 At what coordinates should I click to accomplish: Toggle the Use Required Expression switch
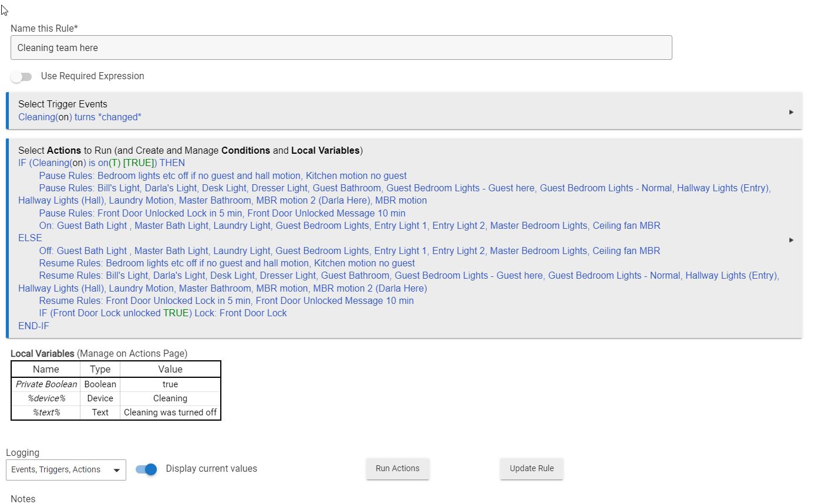(x=21, y=76)
